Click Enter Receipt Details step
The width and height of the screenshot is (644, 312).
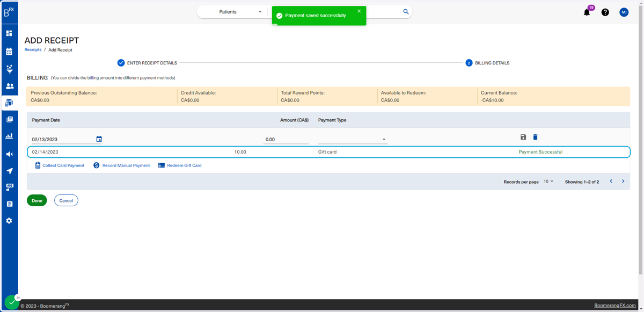(x=147, y=63)
